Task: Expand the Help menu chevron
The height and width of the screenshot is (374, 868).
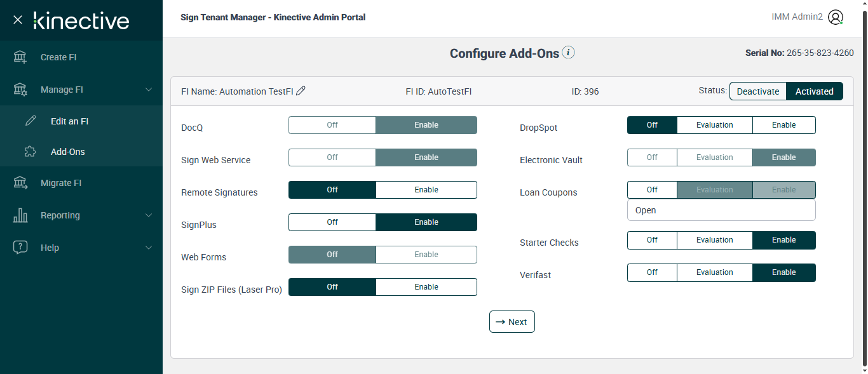Action: 149,248
